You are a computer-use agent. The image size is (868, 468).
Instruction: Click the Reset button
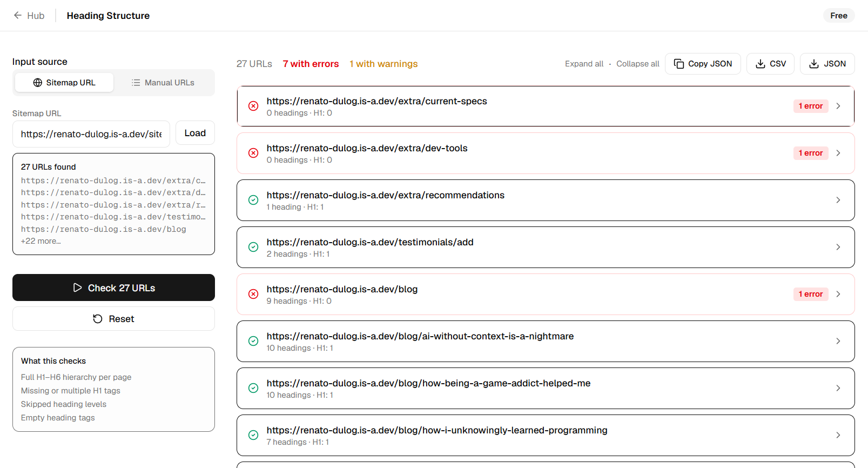113,319
